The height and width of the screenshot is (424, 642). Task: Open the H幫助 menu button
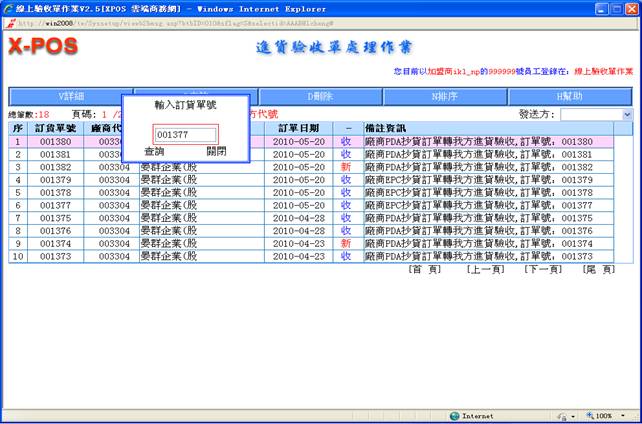570,96
